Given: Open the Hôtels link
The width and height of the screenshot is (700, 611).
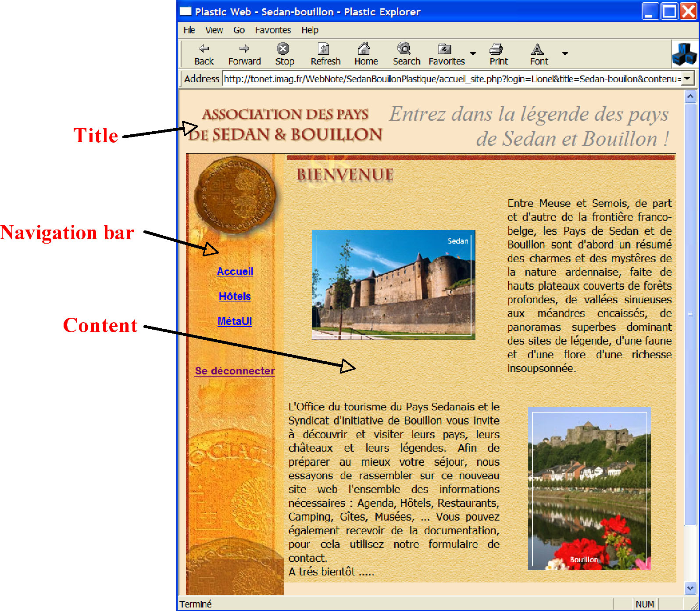Looking at the screenshot, I should pos(235,296).
